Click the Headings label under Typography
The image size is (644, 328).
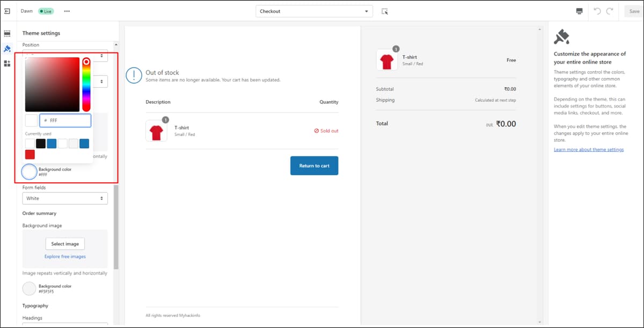coord(32,318)
